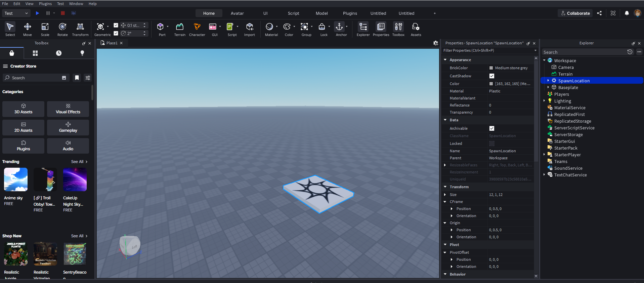Open the Share icon
The image size is (644, 283).
(x=599, y=13)
